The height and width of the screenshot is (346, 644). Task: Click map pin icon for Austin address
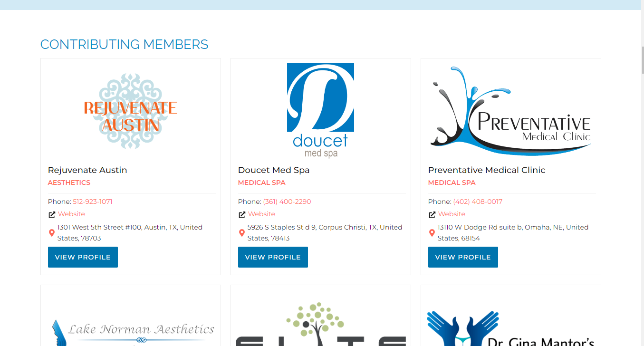(52, 233)
